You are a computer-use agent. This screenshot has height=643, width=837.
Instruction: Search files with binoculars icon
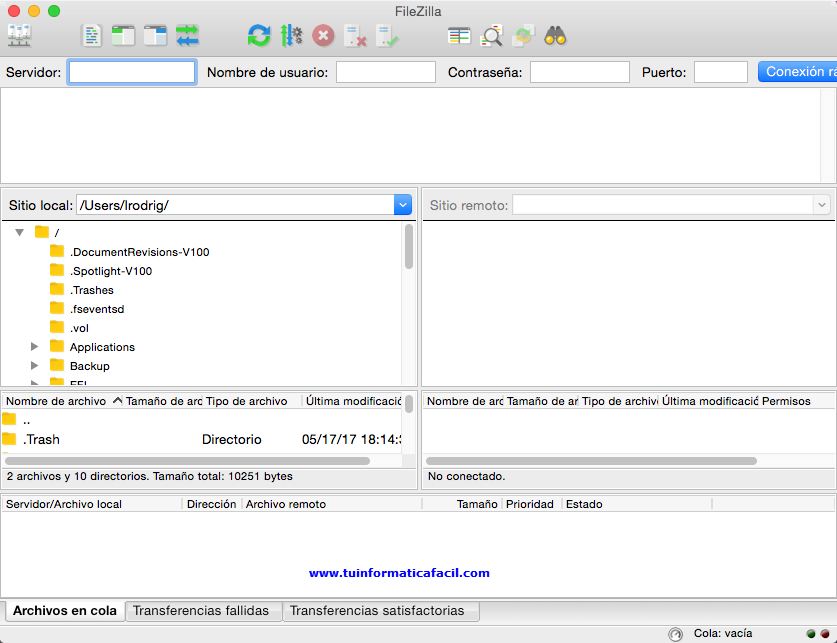point(555,36)
